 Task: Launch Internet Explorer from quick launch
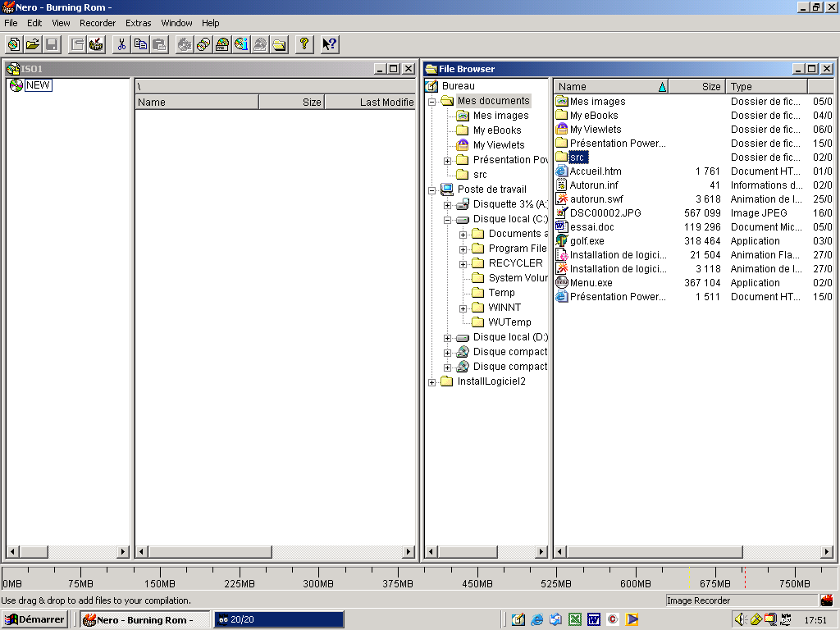click(536, 620)
